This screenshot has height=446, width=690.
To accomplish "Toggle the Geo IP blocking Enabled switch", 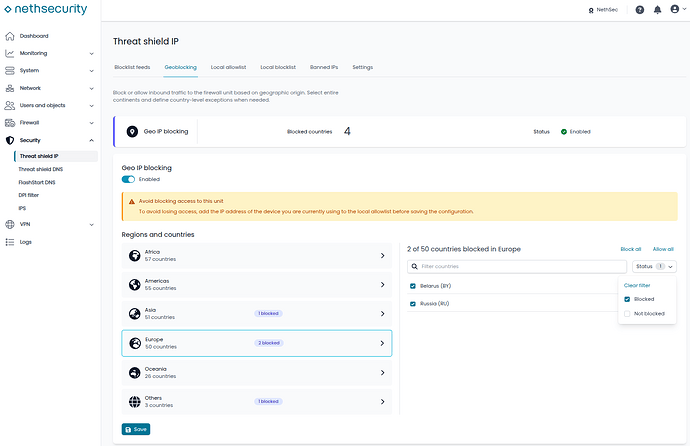I will (128, 179).
